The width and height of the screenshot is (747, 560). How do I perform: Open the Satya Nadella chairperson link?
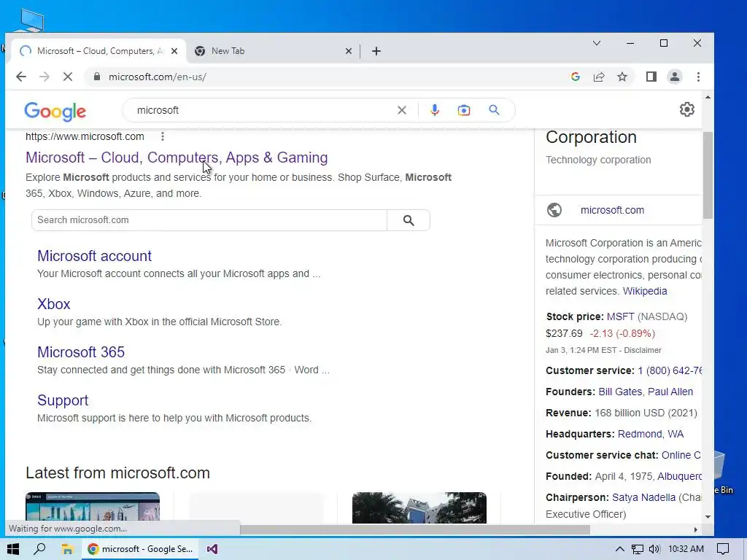[643, 497]
